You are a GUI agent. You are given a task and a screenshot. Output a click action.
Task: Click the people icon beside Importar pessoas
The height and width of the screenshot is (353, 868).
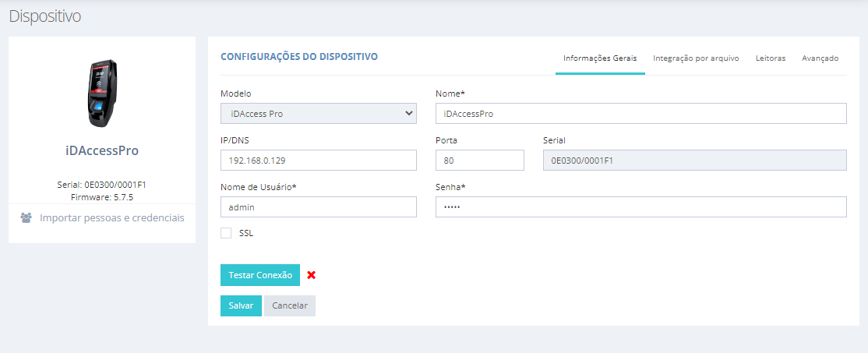click(26, 217)
